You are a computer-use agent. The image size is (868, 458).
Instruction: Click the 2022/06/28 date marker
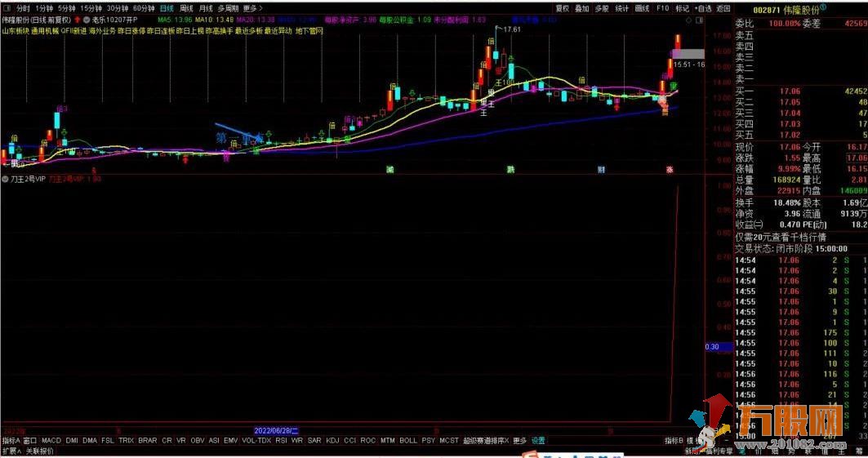click(276, 430)
